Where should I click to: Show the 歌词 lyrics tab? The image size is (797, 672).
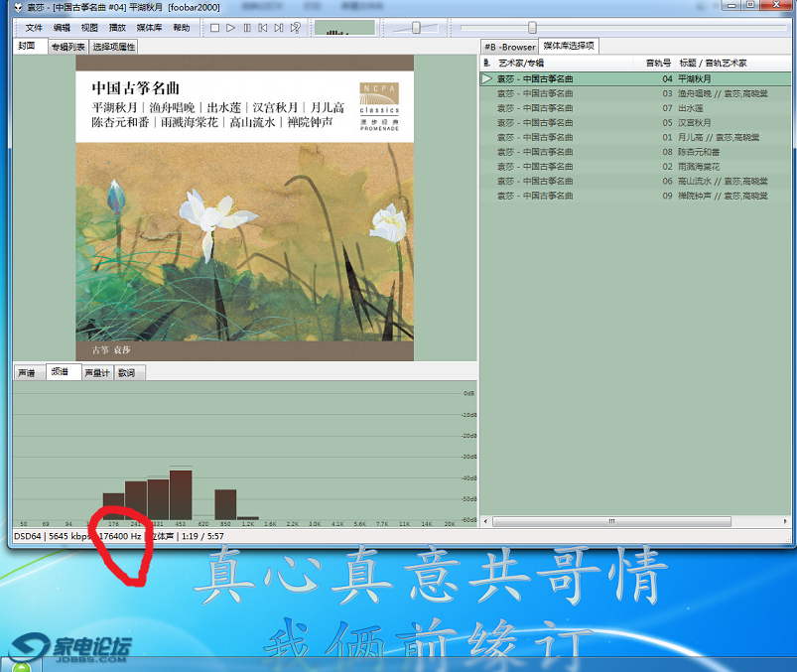pyautogui.click(x=126, y=373)
